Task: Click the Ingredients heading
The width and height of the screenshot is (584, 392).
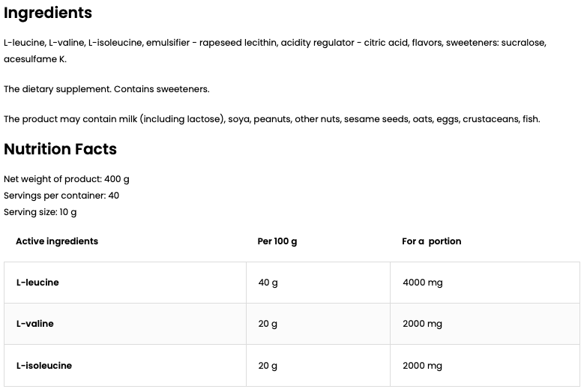Action: [48, 13]
